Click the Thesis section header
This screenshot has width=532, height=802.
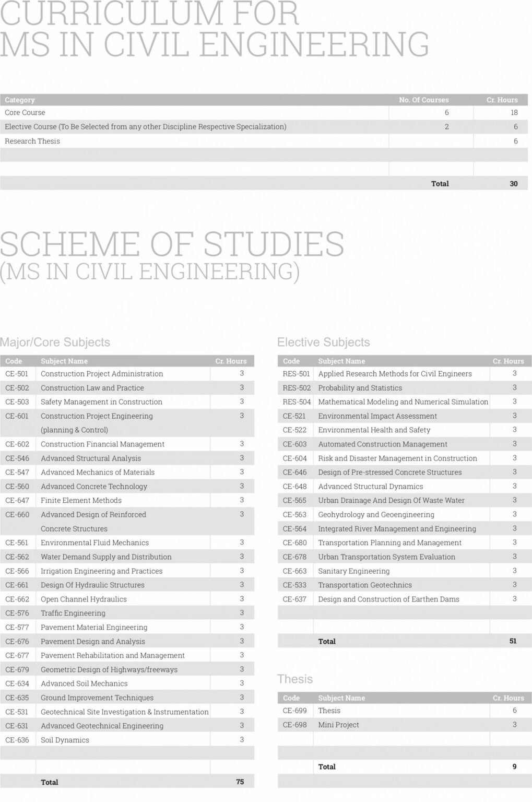[294, 679]
